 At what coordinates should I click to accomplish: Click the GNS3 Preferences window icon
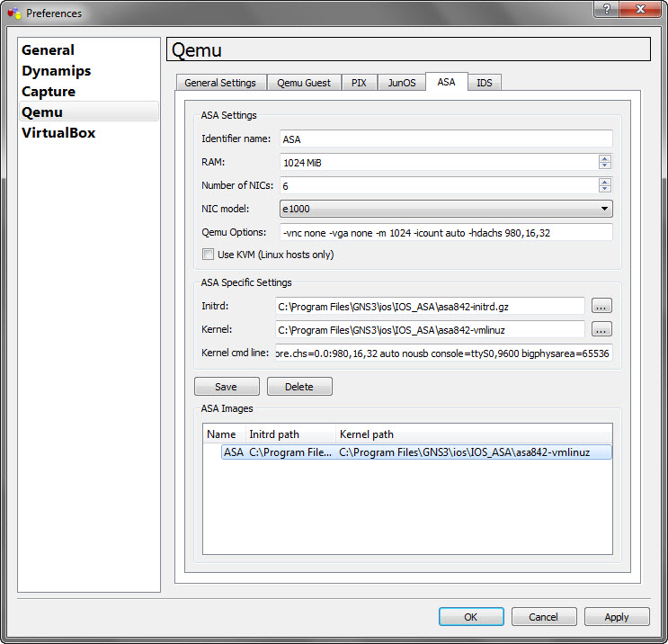point(14,13)
